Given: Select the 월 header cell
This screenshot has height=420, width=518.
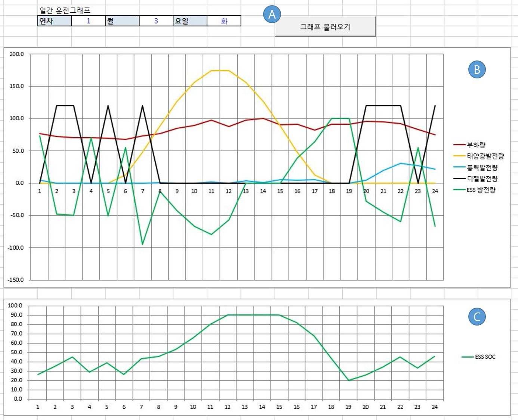Looking at the screenshot, I should [x=122, y=21].
